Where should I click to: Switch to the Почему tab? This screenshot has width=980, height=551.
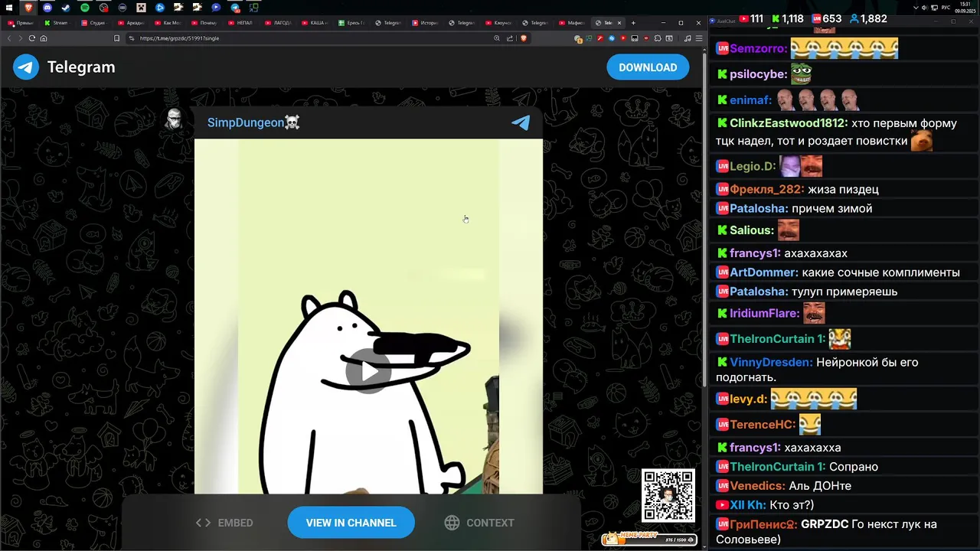[205, 23]
